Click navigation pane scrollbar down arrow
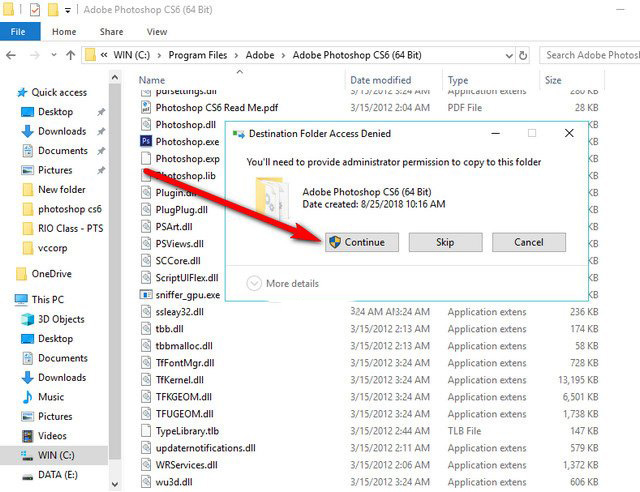 [x=115, y=484]
